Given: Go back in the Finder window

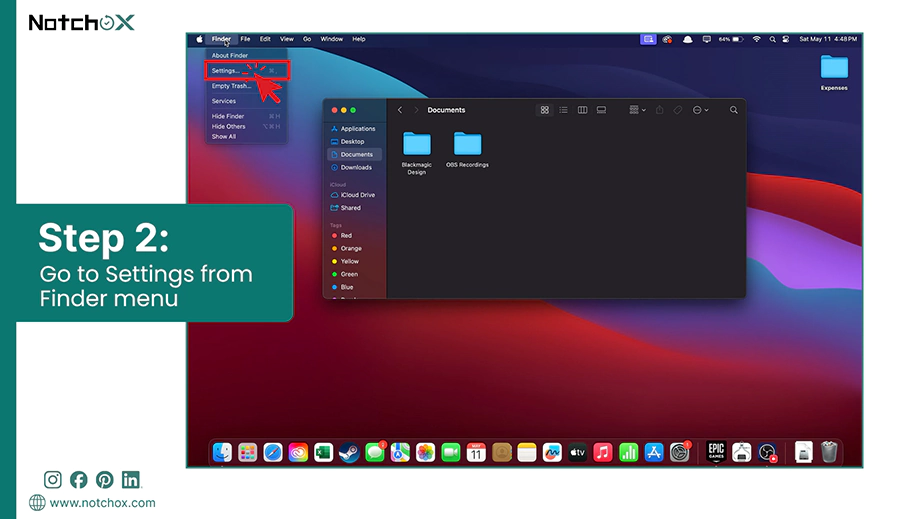Looking at the screenshot, I should (400, 110).
